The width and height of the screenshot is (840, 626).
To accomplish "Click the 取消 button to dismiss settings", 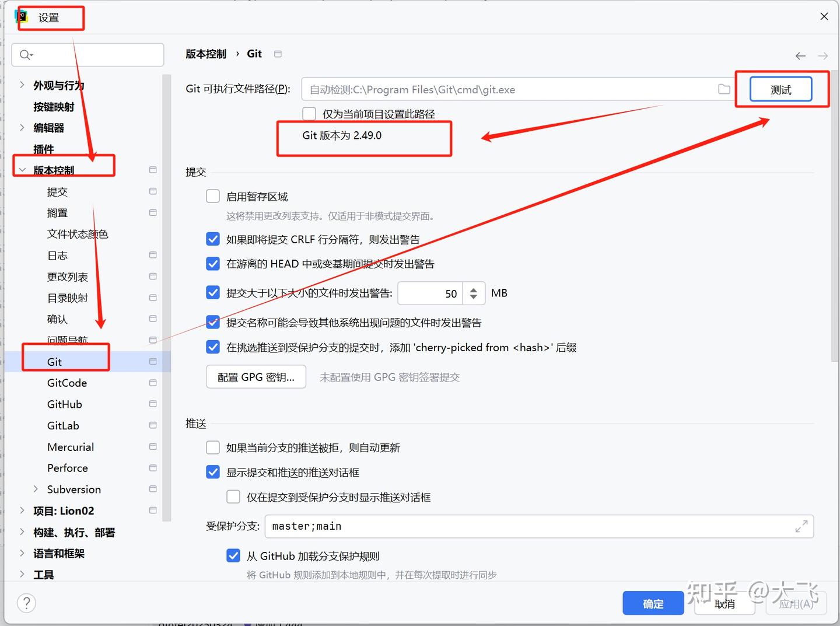I will 724,603.
